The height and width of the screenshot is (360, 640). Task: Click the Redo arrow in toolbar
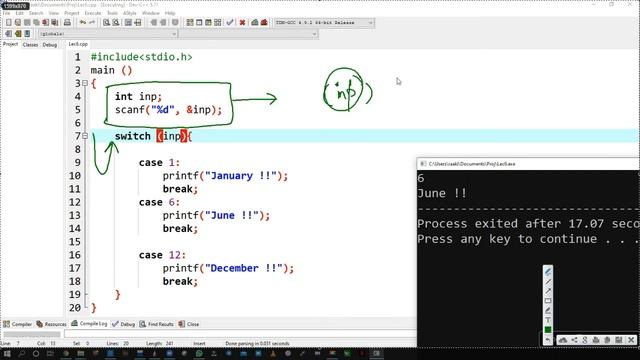(92, 22)
